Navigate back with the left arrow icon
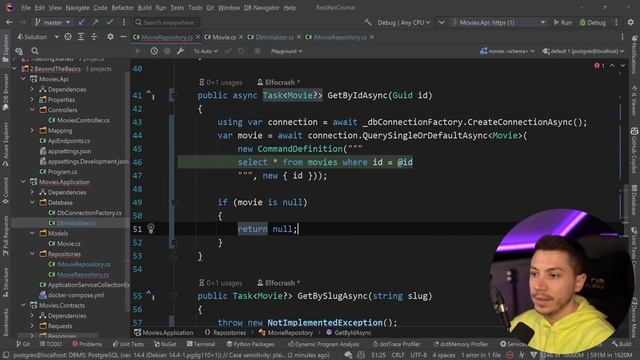This screenshot has height=360, width=640. pos(9,22)
